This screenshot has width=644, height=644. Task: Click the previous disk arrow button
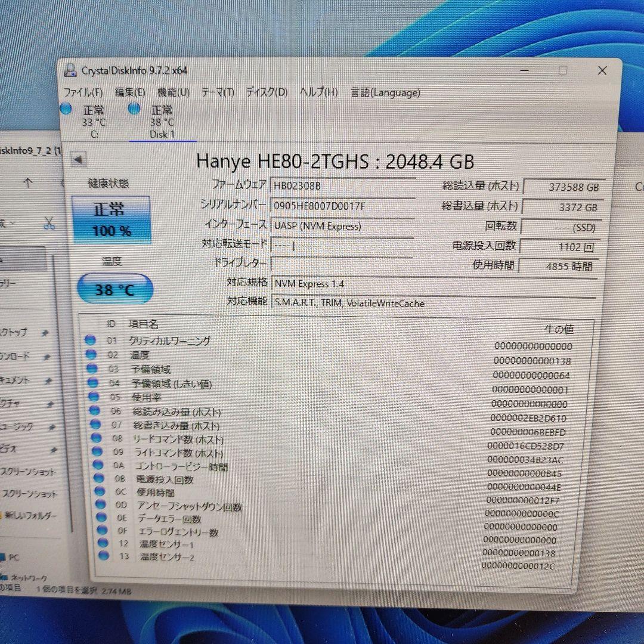pyautogui.click(x=79, y=159)
